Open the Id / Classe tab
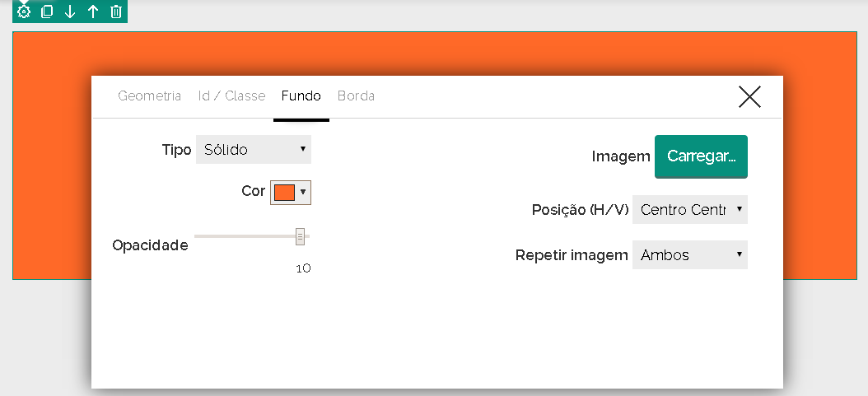 pyautogui.click(x=231, y=96)
